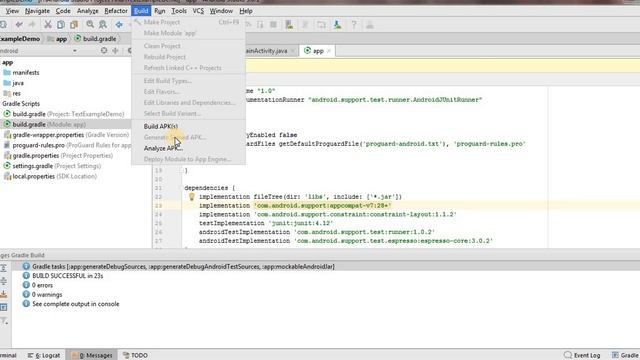The image size is (640, 360).
Task: Open the Help menu
Action: tap(246, 11)
